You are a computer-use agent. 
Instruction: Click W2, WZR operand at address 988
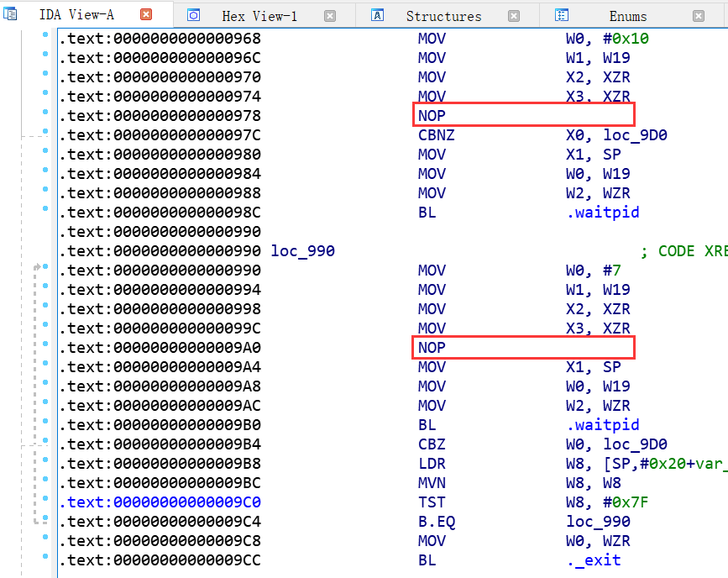[x=598, y=193]
